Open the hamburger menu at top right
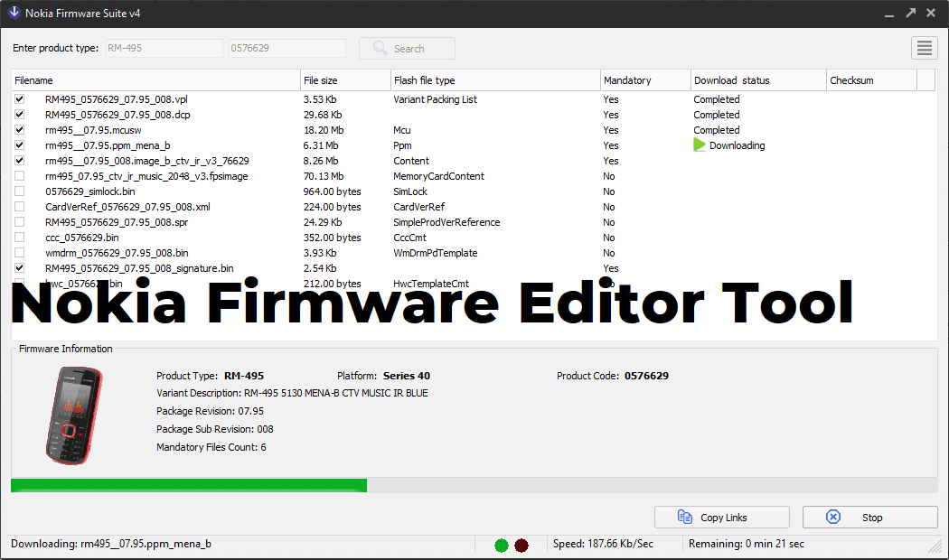 coord(925,49)
